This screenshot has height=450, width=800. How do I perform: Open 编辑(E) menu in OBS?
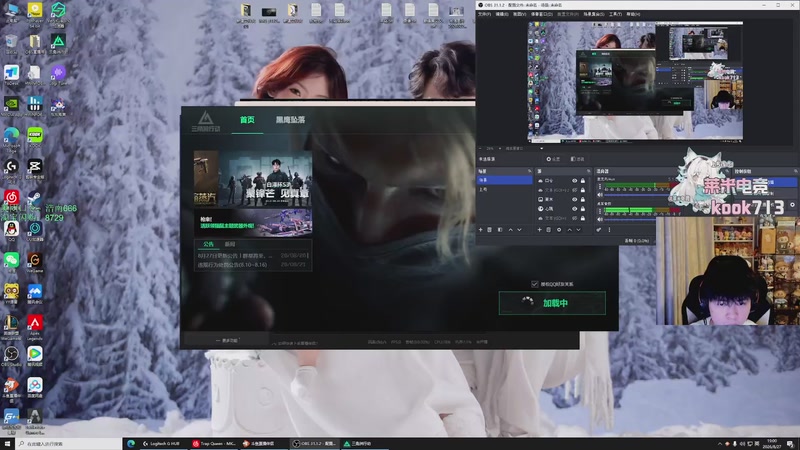click(x=502, y=14)
